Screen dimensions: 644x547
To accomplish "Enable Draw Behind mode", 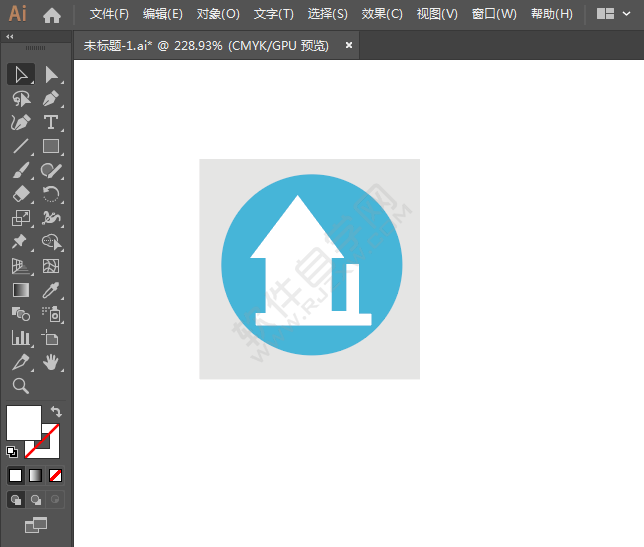I will [36, 500].
